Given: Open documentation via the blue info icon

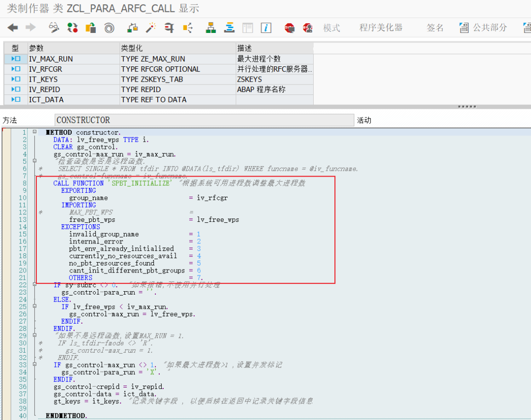Looking at the screenshot, I should (x=266, y=28).
